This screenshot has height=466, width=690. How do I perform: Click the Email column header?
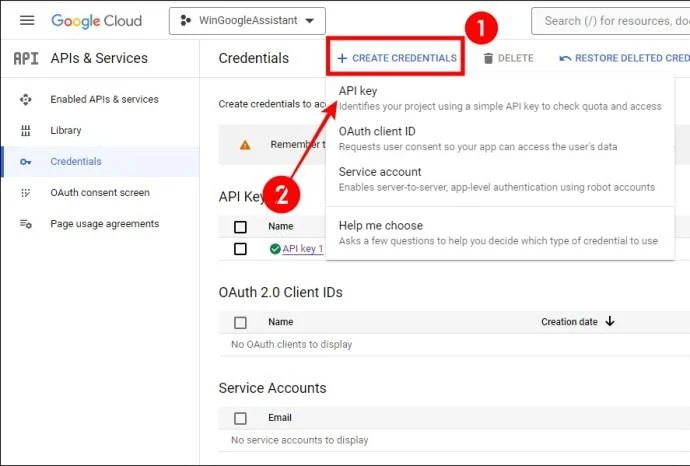point(280,417)
